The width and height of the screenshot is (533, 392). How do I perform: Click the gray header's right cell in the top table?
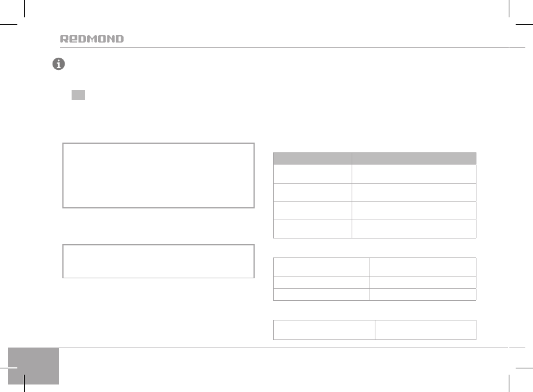click(x=414, y=157)
